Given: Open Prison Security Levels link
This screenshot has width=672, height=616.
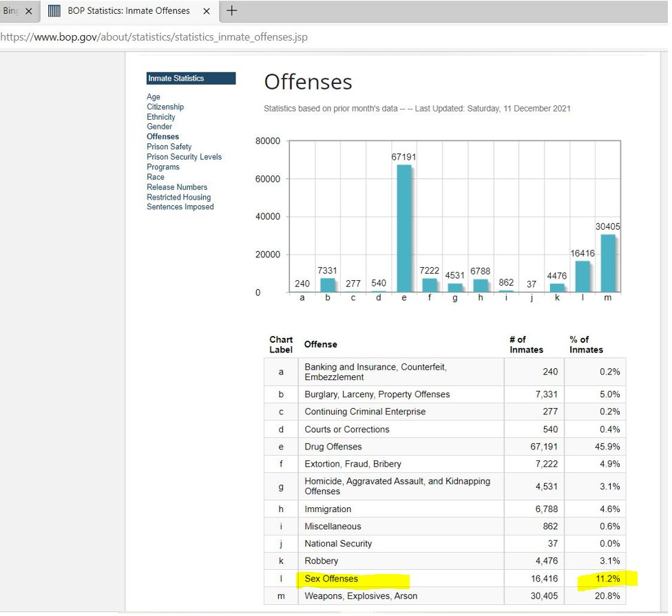Looking at the screenshot, I should tap(184, 157).
